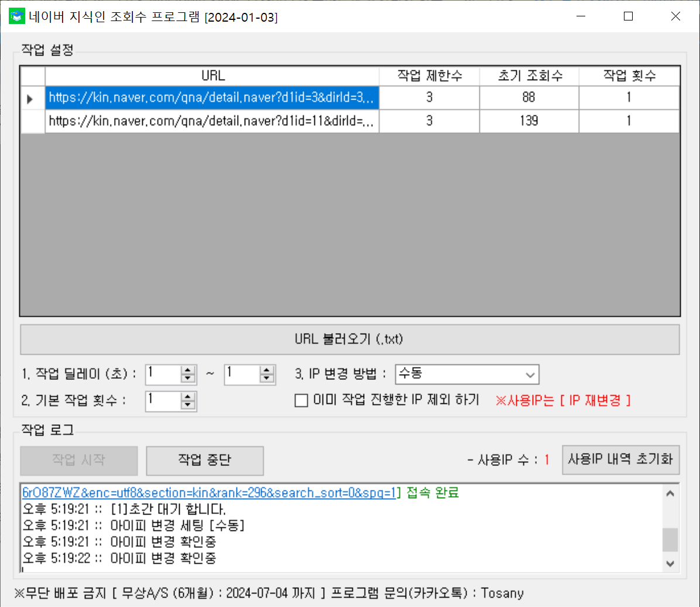Viewport: 700px width, 607px height.
Task: Select the 작업 제한수 column header
Action: tap(430, 76)
